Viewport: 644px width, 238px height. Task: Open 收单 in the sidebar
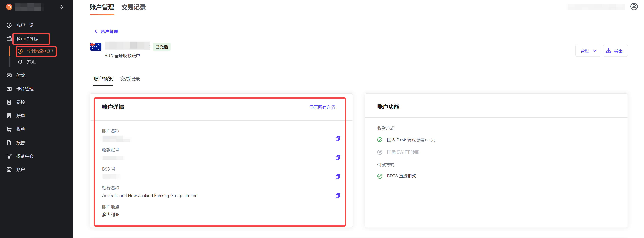click(x=21, y=129)
